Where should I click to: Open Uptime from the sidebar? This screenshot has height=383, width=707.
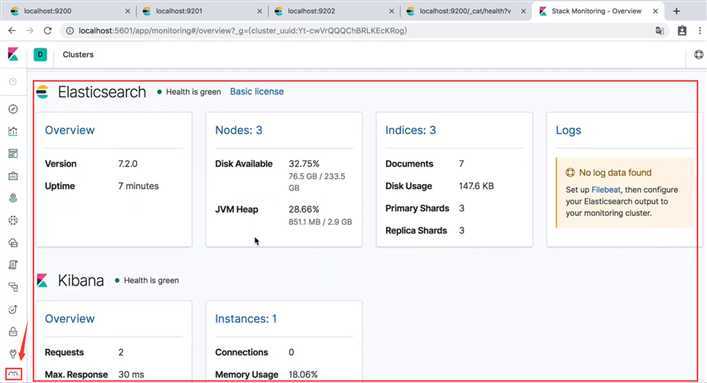click(x=13, y=309)
